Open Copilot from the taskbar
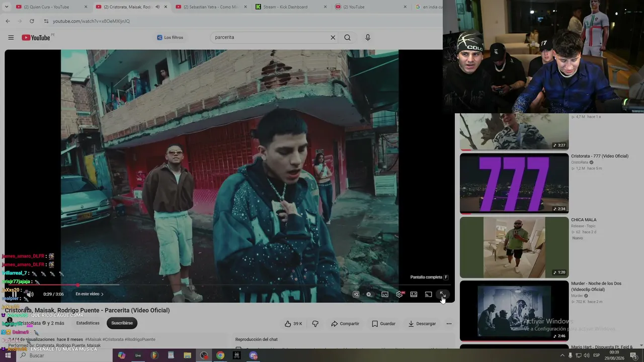The height and width of the screenshot is (362, 644). coord(121,355)
